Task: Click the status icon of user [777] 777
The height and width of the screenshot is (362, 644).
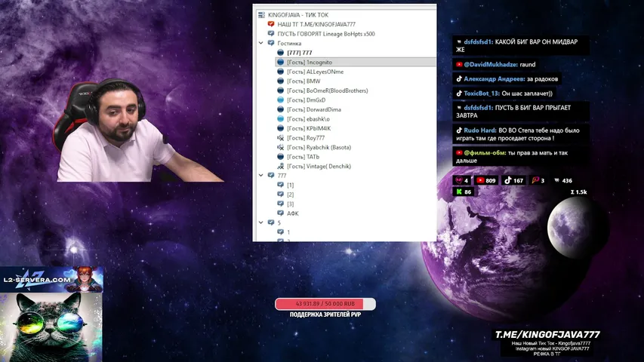Action: point(281,53)
